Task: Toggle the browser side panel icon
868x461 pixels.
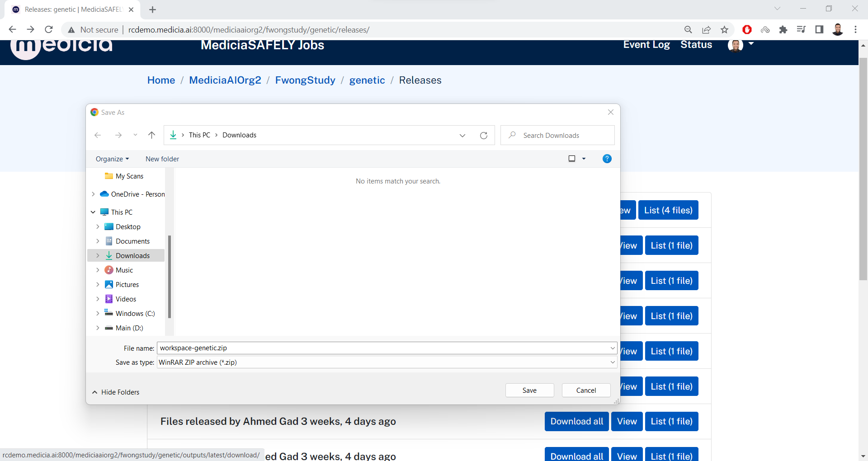Action: (x=819, y=29)
